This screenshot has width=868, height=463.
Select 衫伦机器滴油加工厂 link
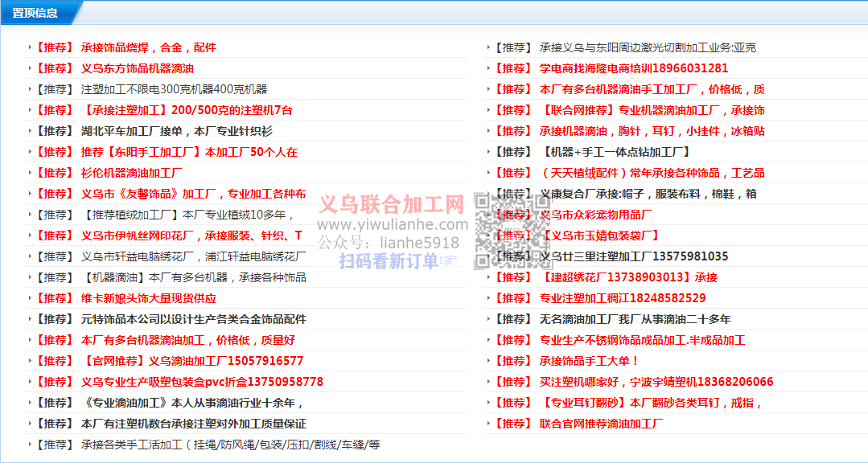pyautogui.click(x=131, y=173)
